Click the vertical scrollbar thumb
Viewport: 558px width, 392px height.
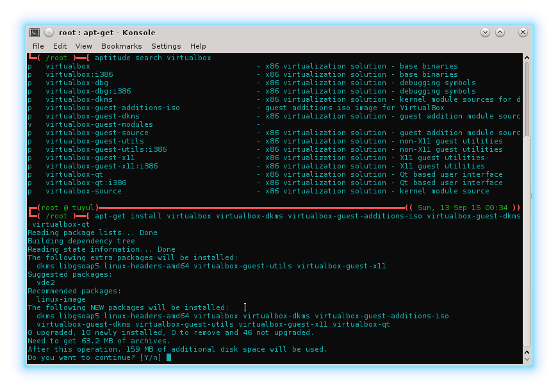tap(527, 241)
